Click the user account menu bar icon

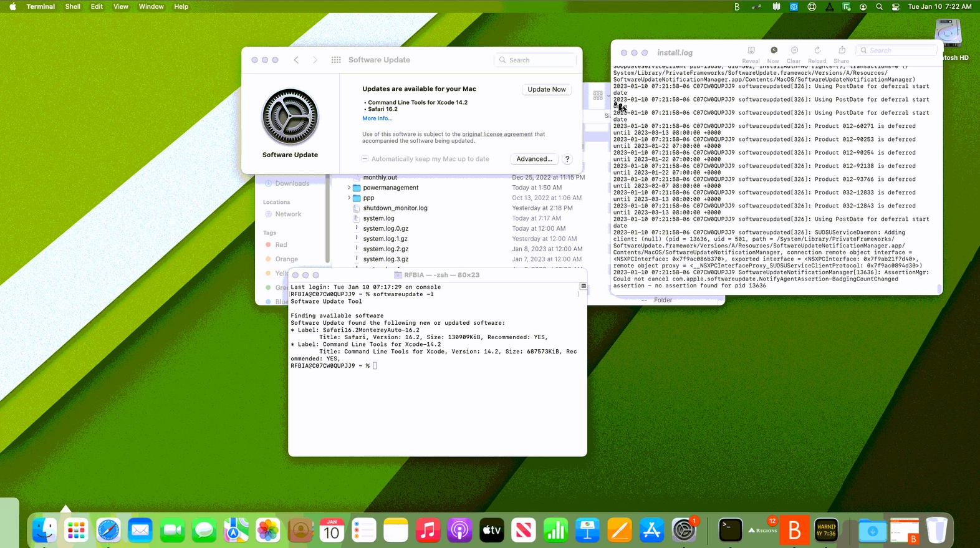863,7
